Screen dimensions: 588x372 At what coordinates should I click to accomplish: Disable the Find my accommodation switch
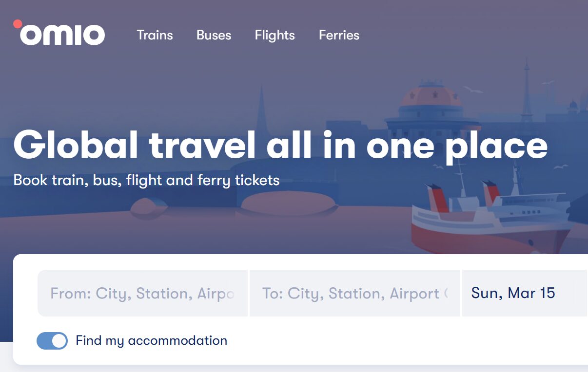point(52,341)
